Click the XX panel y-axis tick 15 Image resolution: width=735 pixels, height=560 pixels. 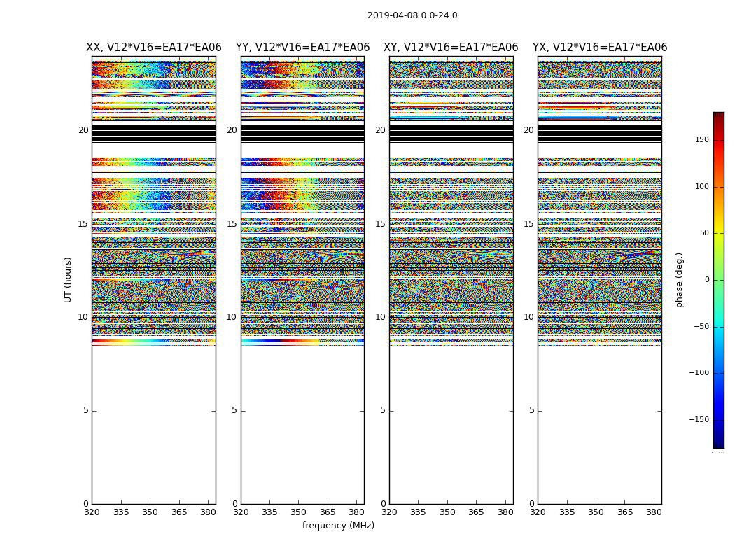[83, 224]
